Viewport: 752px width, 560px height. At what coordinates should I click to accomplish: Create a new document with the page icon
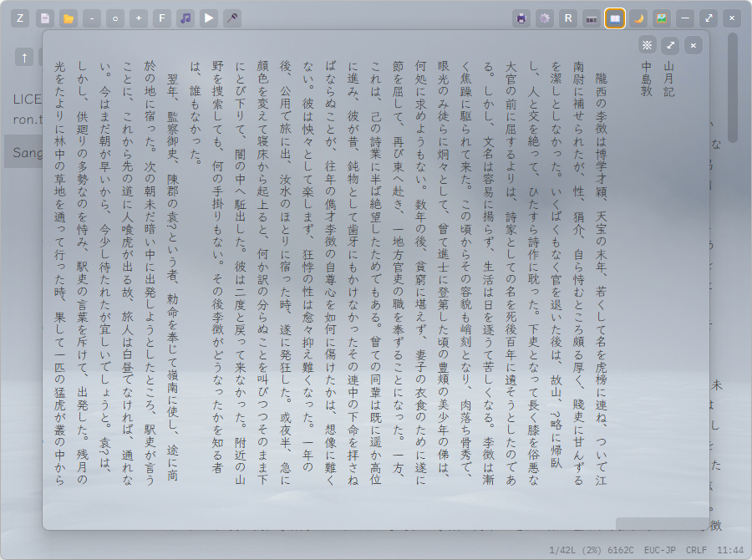[x=44, y=18]
